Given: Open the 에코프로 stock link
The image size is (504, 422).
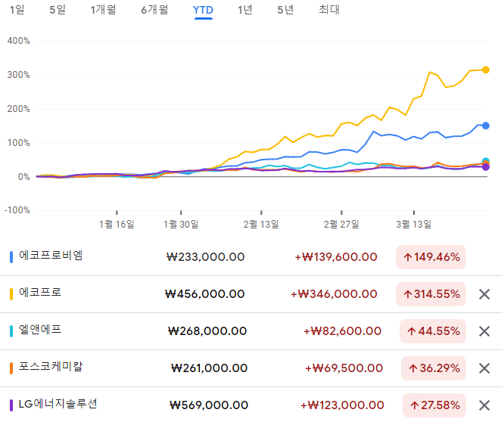Looking at the screenshot, I should 40,293.
